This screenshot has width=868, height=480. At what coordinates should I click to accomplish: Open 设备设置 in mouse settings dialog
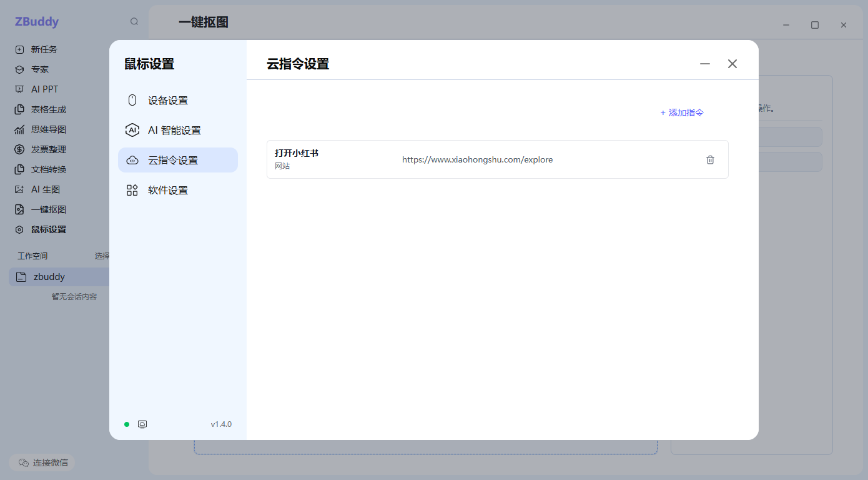178,100
